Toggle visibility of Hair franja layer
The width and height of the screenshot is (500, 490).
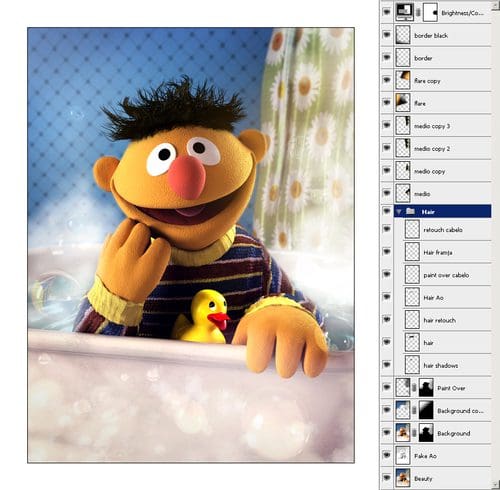[387, 252]
